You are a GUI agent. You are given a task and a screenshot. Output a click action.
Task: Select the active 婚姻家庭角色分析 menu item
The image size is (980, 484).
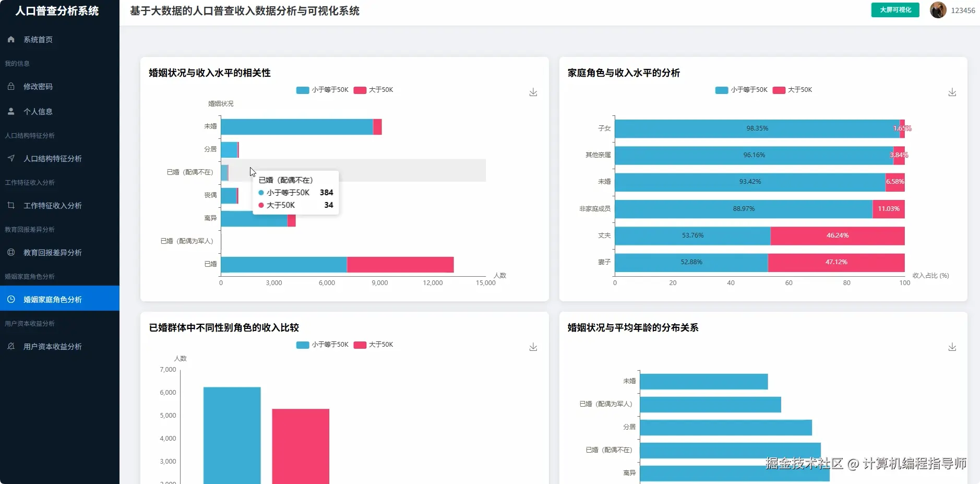coord(59,298)
